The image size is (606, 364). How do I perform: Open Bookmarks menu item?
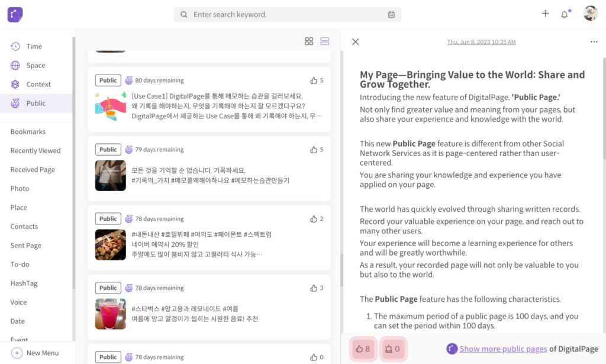pos(28,132)
